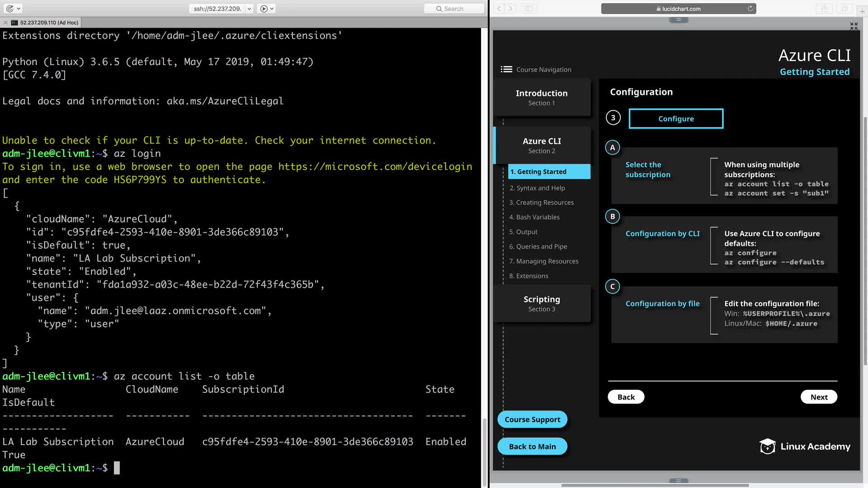This screenshot has width=868, height=488.
Task: Click the Safari share icon
Action: (824, 9)
